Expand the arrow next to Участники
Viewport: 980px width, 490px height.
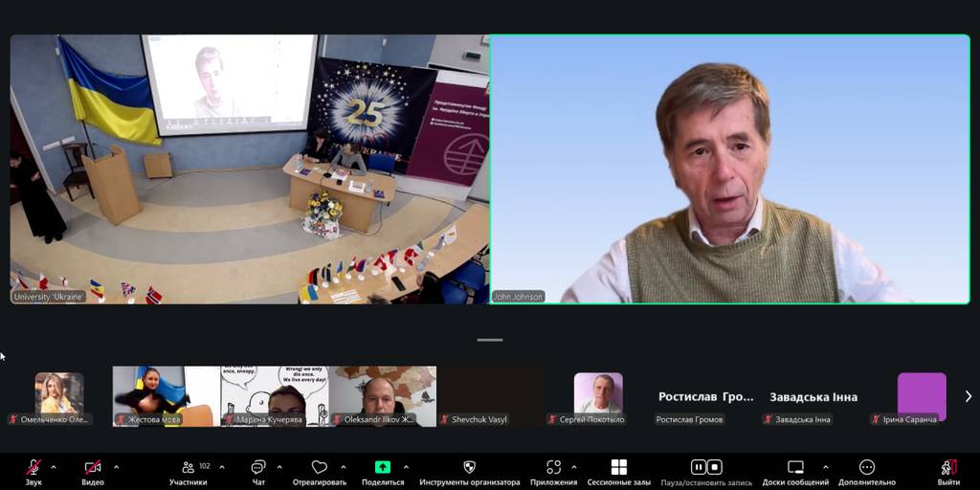click(222, 467)
